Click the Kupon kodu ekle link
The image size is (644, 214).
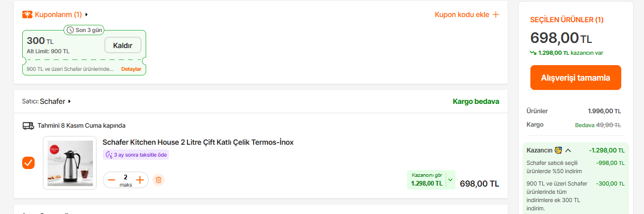(462, 14)
